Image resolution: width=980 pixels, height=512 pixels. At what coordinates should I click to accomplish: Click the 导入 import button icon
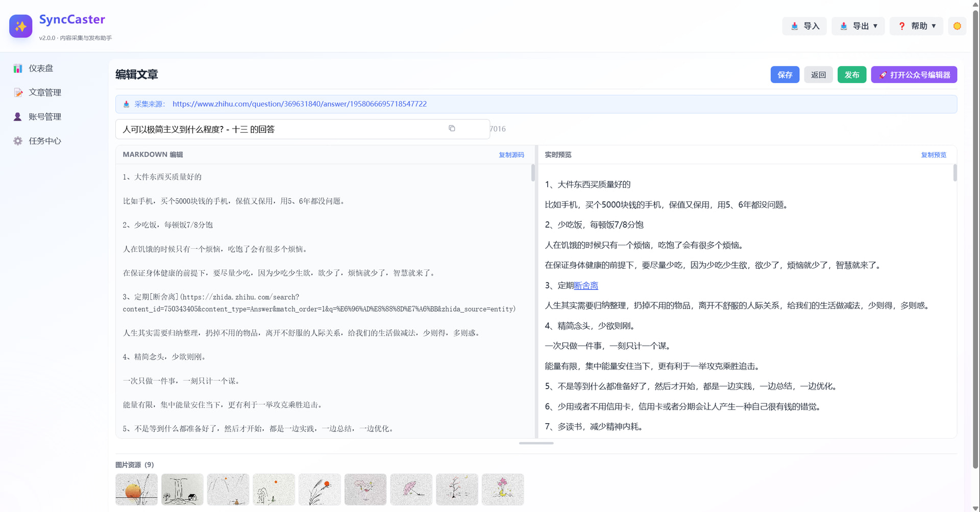[795, 26]
